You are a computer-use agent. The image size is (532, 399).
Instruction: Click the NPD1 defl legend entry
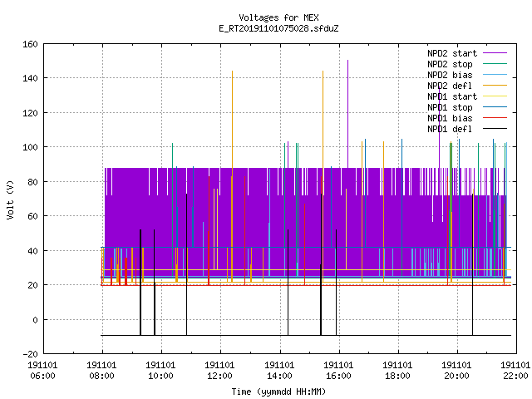pyautogui.click(x=467, y=129)
